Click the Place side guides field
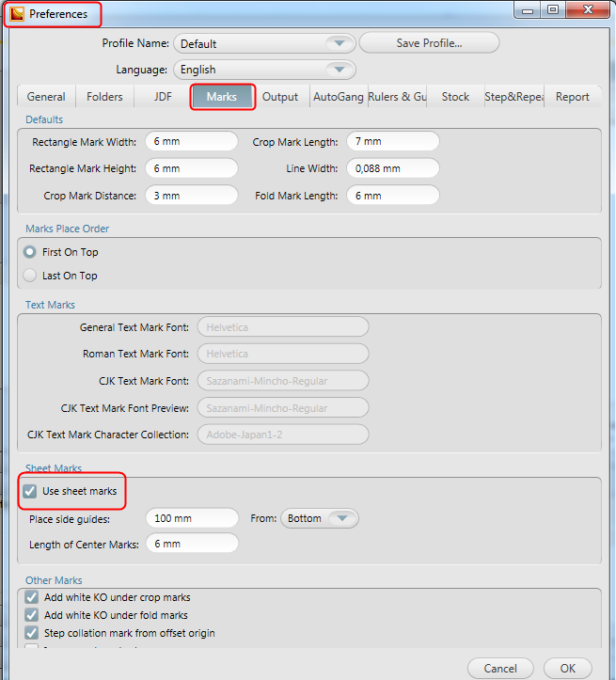The width and height of the screenshot is (616, 680). 192,518
